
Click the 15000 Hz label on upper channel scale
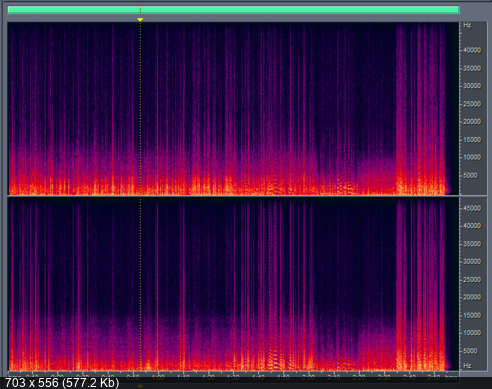472,140
